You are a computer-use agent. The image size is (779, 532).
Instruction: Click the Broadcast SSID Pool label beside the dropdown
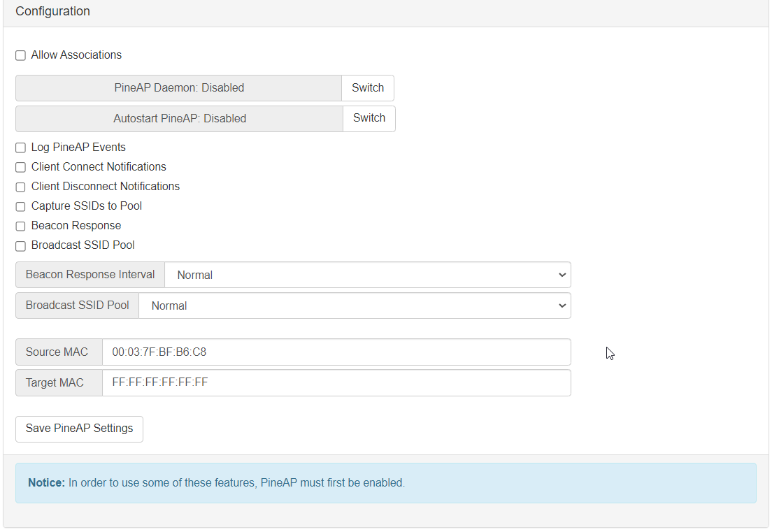click(x=77, y=305)
